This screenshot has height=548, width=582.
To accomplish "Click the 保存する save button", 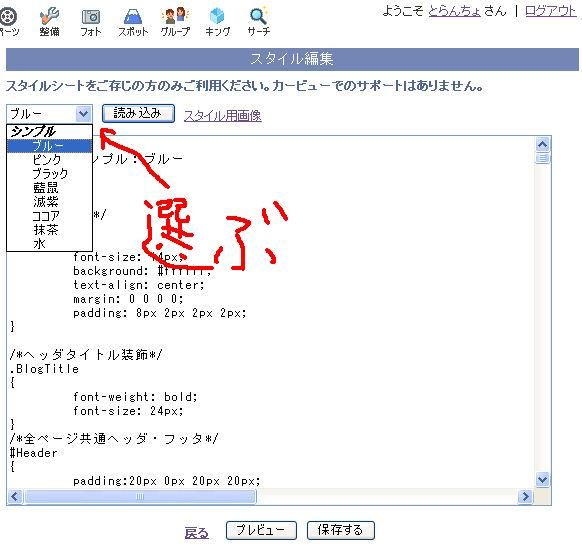I will (341, 530).
